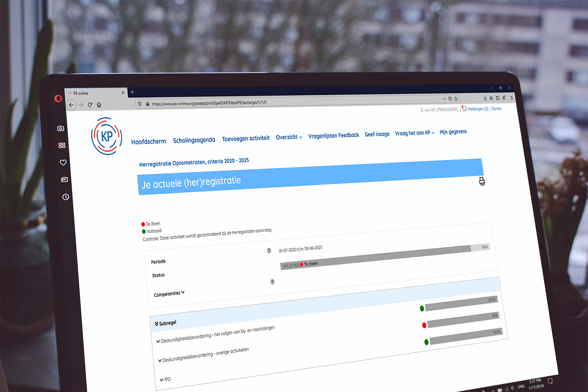Open the snapshot camera tool in the sidebar
588x392 pixels.
click(61, 128)
